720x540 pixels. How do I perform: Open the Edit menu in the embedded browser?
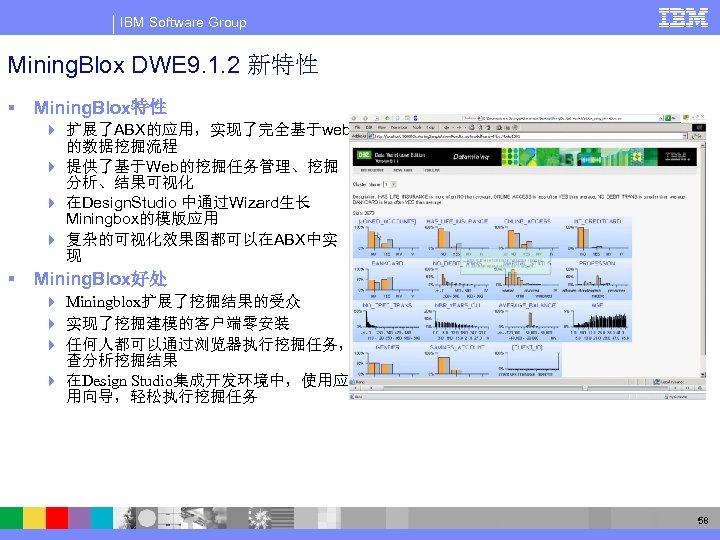[369, 127]
